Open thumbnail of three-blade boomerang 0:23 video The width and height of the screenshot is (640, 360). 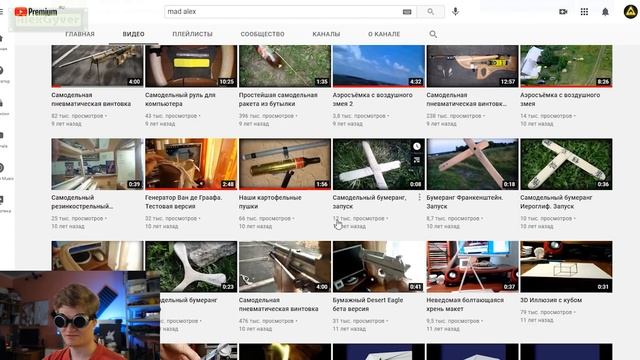pos(198,267)
